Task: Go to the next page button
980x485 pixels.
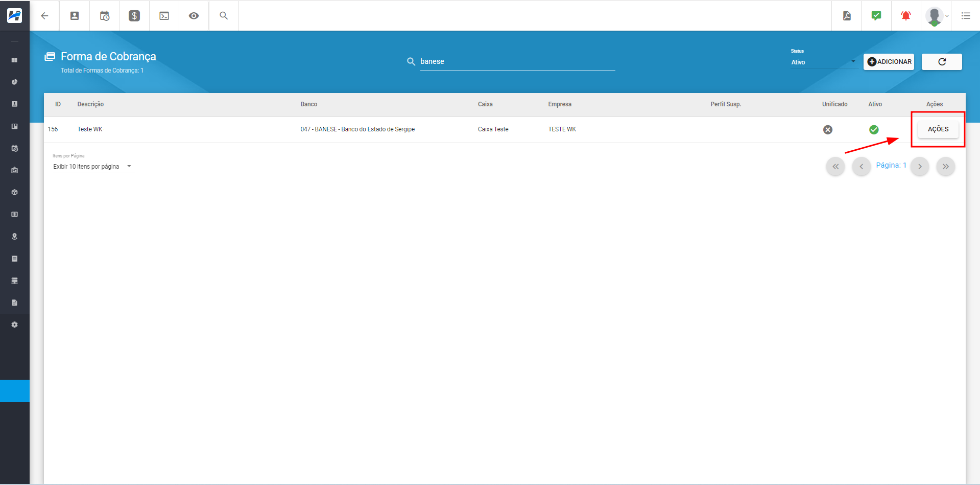Action: point(920,167)
